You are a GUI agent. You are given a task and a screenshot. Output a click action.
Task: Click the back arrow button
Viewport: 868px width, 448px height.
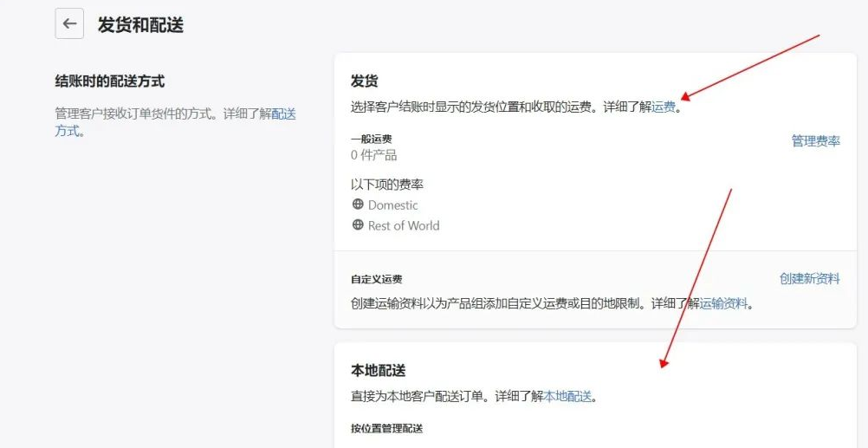[69, 24]
